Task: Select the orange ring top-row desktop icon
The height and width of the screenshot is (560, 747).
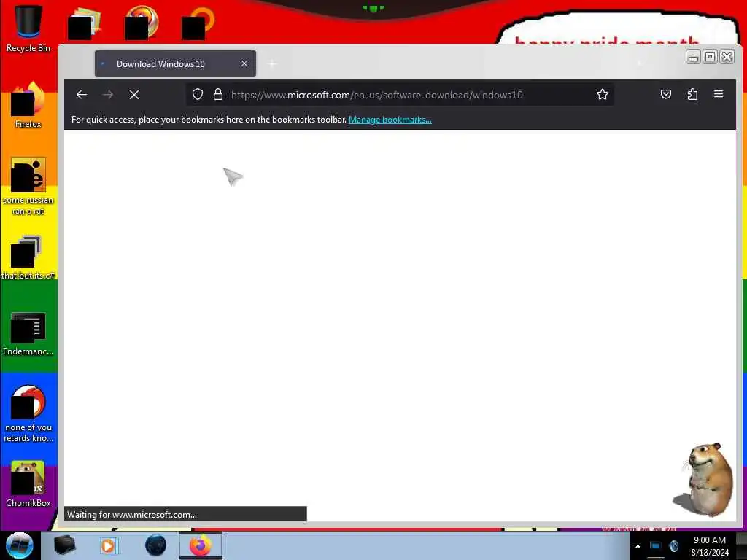Action: click(x=198, y=23)
